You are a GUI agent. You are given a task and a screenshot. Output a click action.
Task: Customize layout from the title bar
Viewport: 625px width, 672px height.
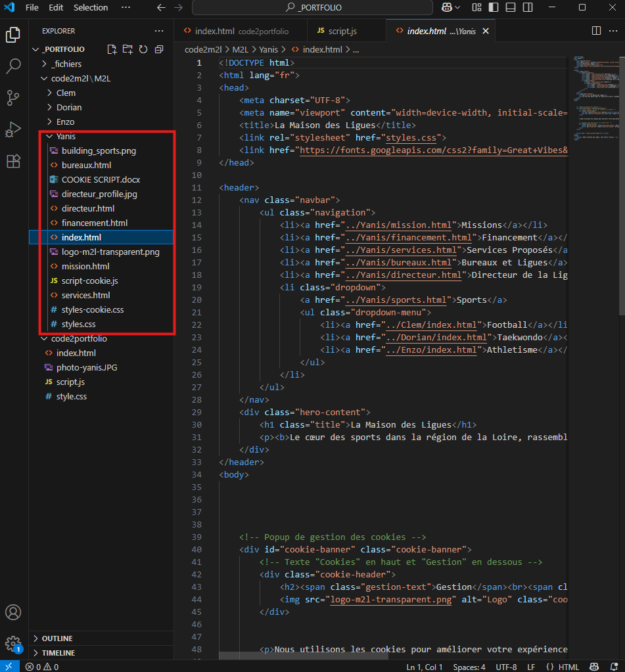click(x=476, y=7)
